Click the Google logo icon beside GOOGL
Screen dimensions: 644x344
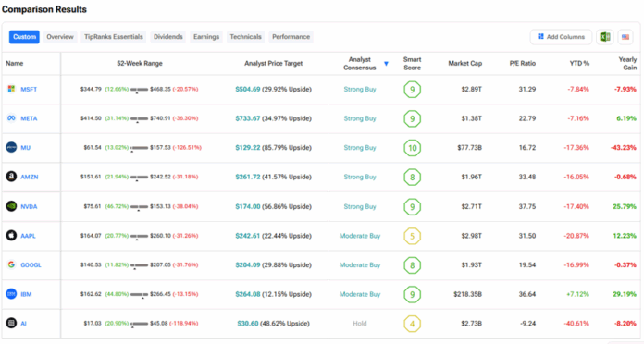click(x=11, y=264)
